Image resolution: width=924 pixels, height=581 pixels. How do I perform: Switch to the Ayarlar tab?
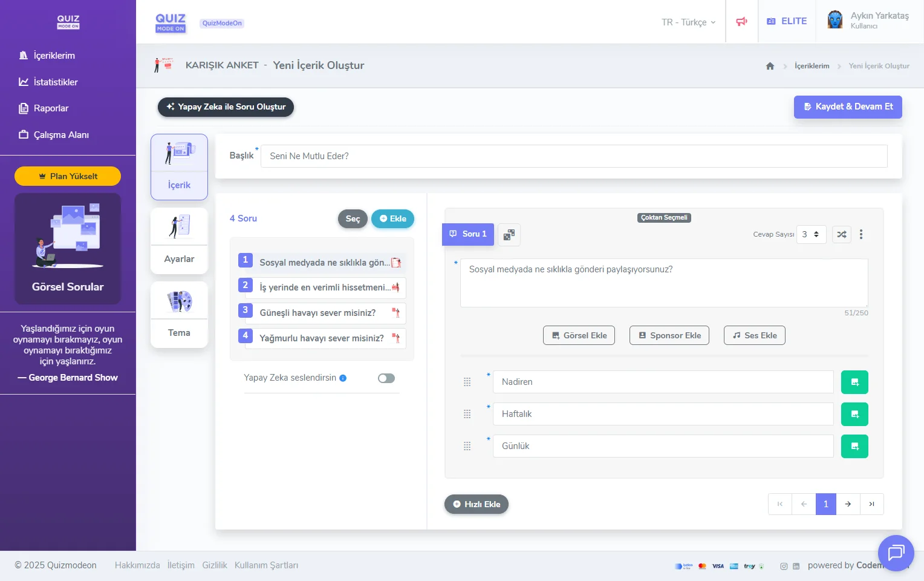coord(179,241)
